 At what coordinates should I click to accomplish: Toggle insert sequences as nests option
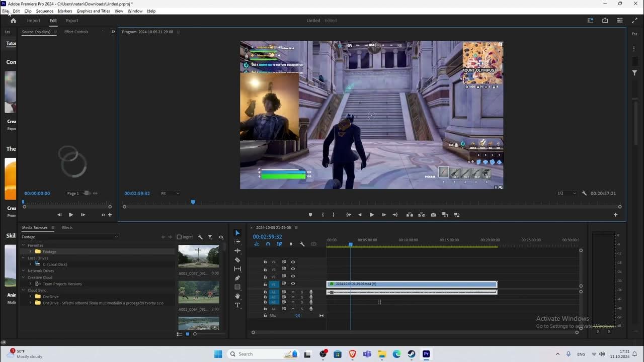[x=257, y=244]
